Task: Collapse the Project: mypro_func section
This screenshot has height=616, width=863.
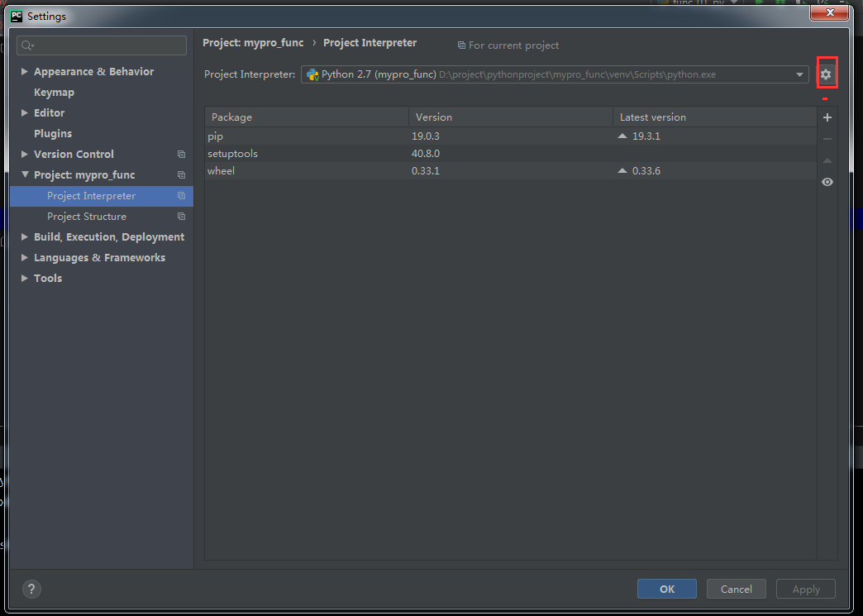Action: 25,174
